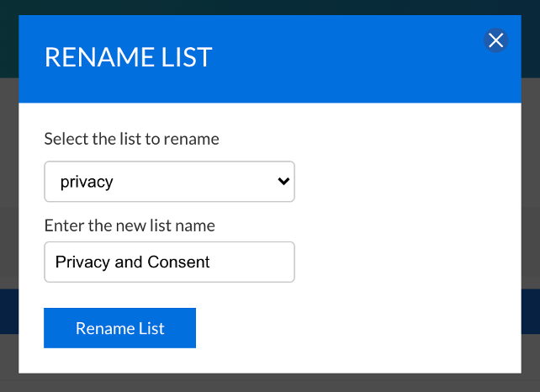Close the Rename List dialog
The height and width of the screenshot is (392, 540).
tap(496, 40)
